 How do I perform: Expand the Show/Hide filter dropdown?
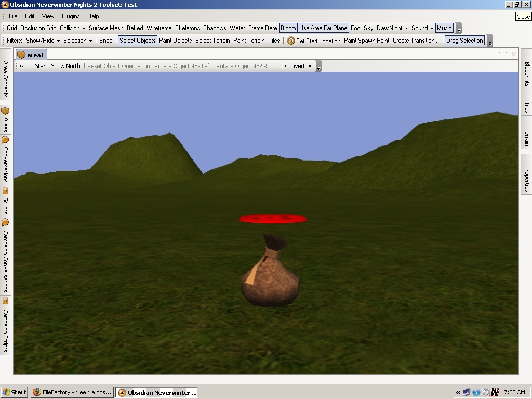pos(43,41)
